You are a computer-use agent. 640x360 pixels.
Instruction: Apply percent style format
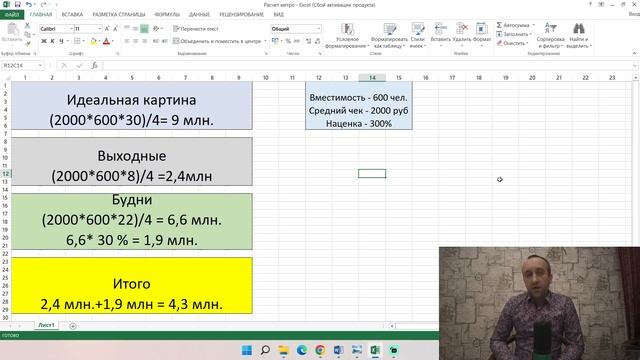(288, 41)
